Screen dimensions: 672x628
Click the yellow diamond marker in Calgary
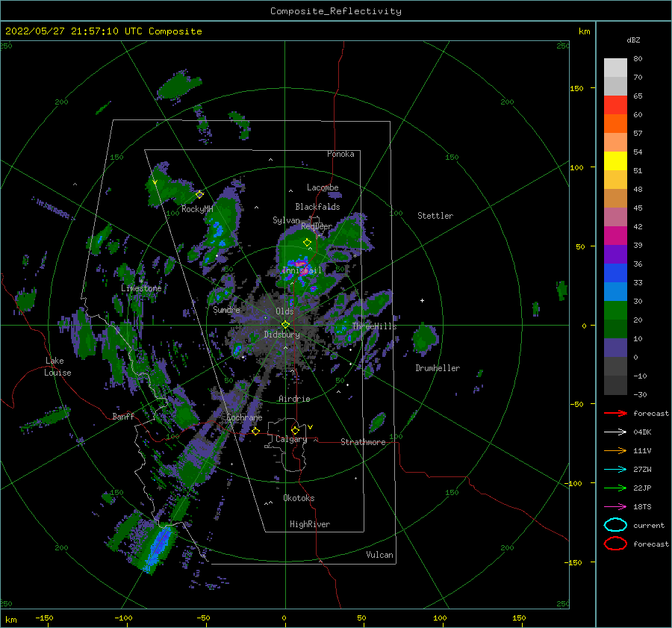(295, 430)
